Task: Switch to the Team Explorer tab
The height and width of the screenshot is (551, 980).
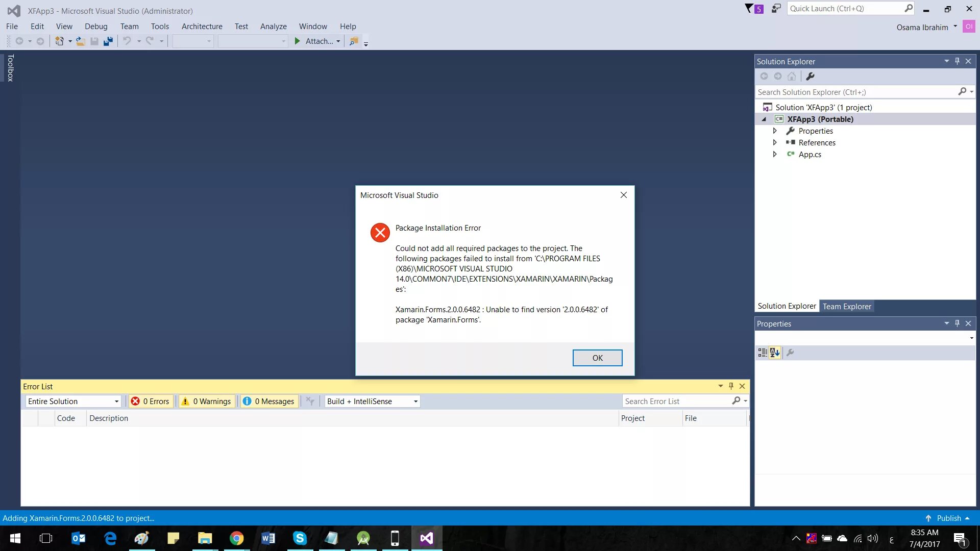Action: pos(847,306)
